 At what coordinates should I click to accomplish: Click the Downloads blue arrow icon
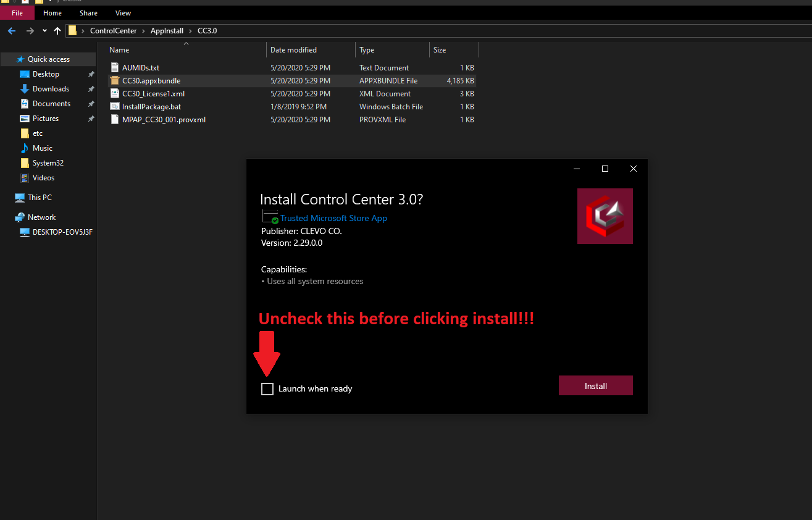25,89
